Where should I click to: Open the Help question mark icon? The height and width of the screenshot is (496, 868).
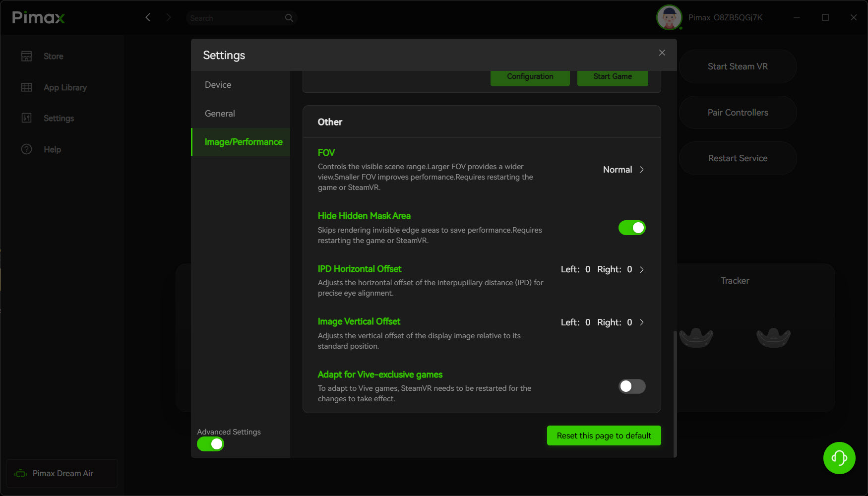(x=27, y=149)
